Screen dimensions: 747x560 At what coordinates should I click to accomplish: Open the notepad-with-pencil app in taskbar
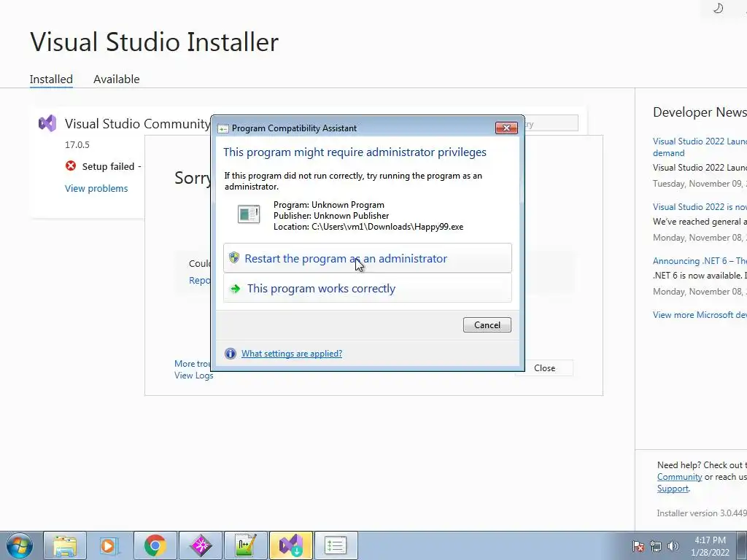tap(245, 545)
